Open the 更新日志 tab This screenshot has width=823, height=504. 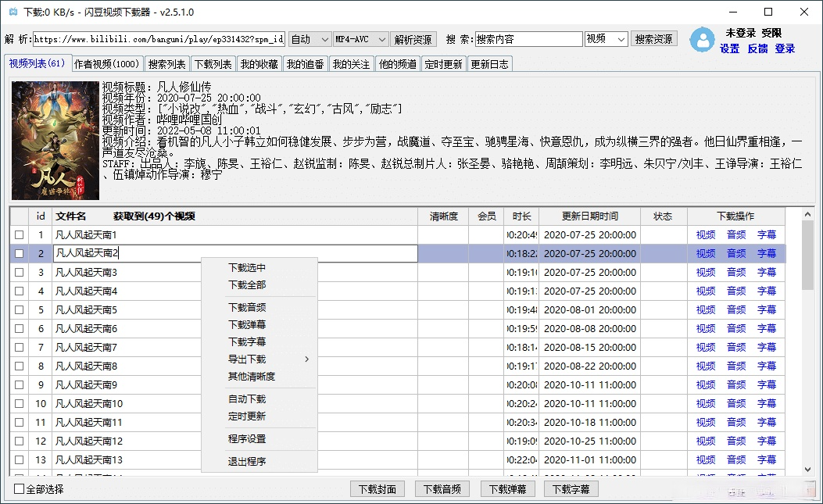[x=490, y=64]
